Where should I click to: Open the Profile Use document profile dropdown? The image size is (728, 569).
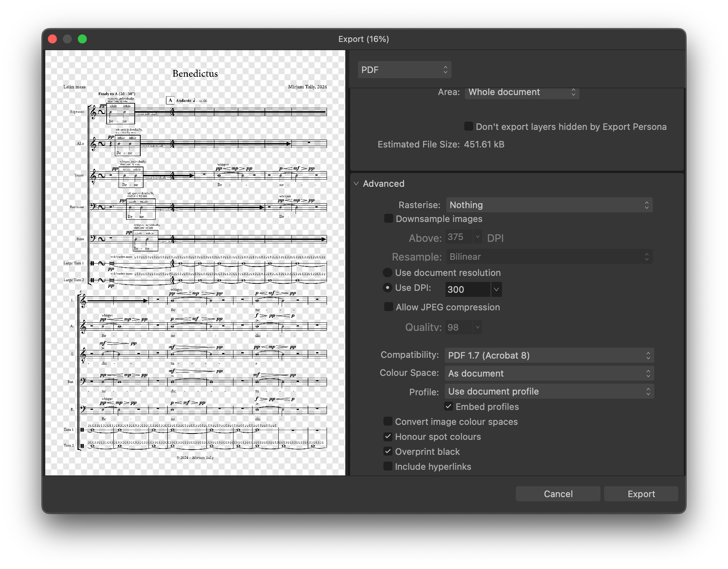(549, 392)
